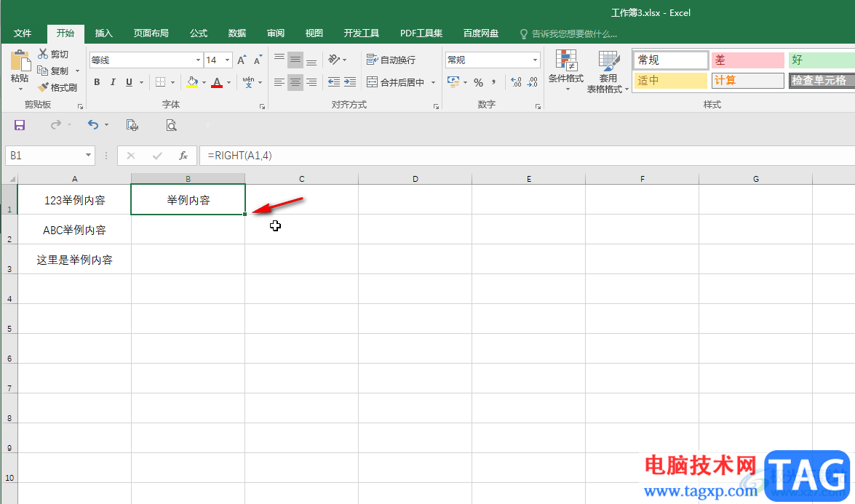This screenshot has width=855, height=504.
Task: Decrease font size with the smaller A
Action: pyautogui.click(x=258, y=60)
